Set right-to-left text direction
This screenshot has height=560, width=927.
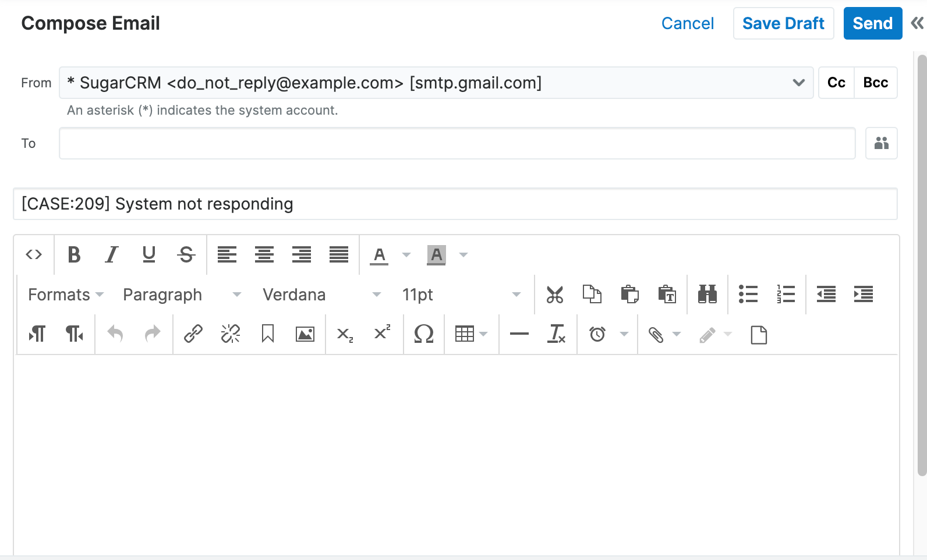tap(74, 334)
